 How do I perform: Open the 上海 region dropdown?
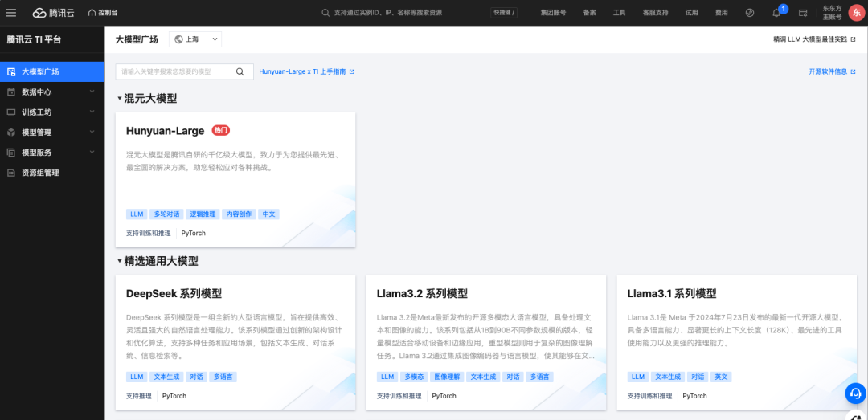[x=195, y=39]
